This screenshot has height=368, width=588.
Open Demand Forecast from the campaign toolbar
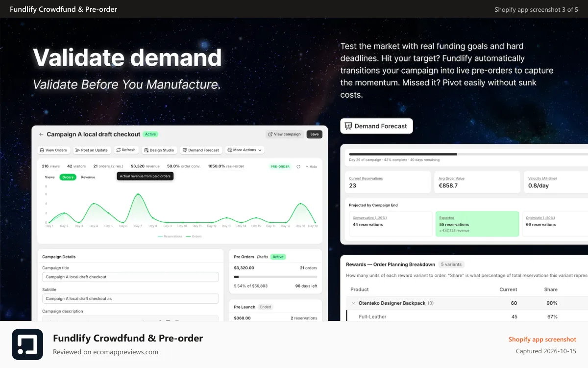[x=201, y=150]
